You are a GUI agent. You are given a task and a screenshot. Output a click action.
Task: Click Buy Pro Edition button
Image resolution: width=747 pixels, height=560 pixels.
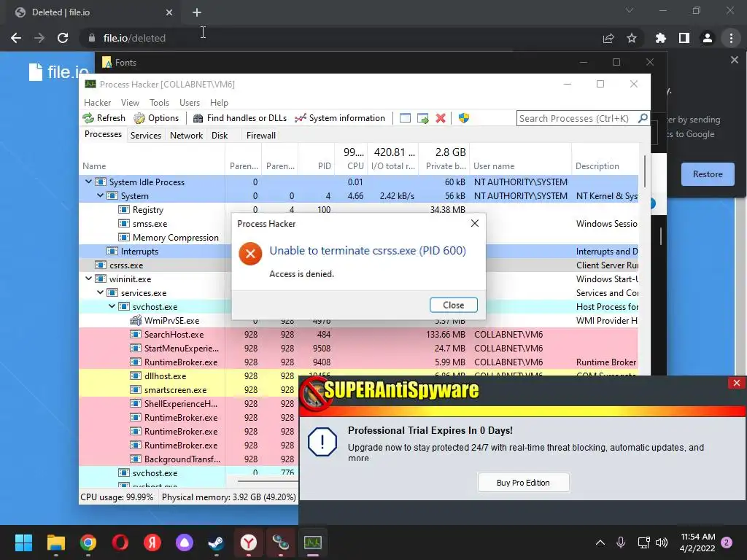523,483
